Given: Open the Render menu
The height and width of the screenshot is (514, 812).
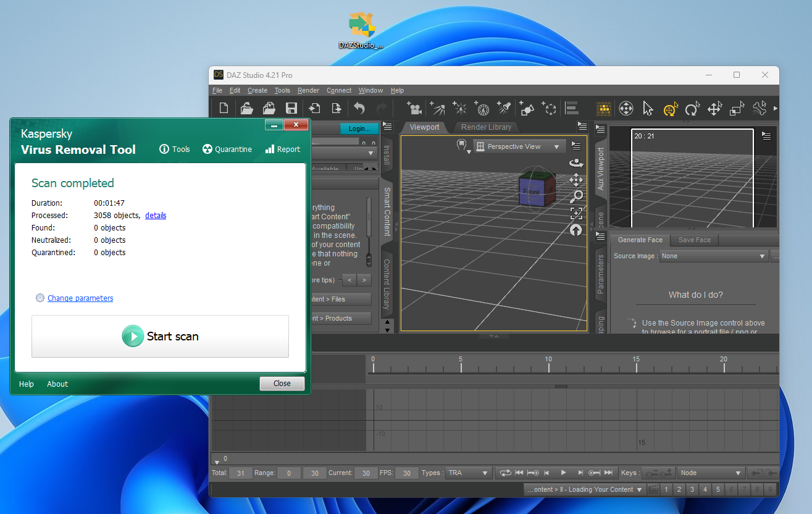Looking at the screenshot, I should pos(309,90).
